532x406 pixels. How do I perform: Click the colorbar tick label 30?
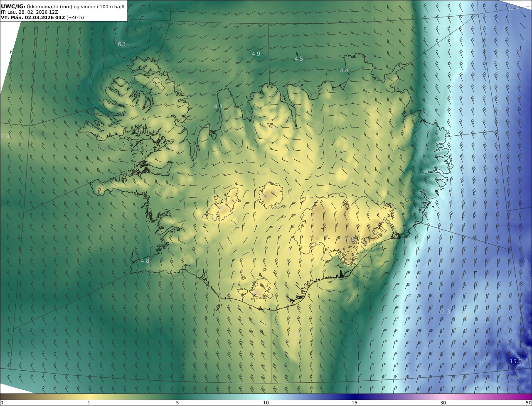(443, 403)
